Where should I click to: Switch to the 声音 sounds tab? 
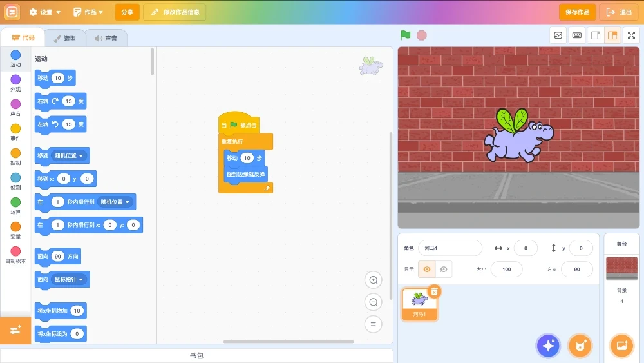[x=106, y=38]
